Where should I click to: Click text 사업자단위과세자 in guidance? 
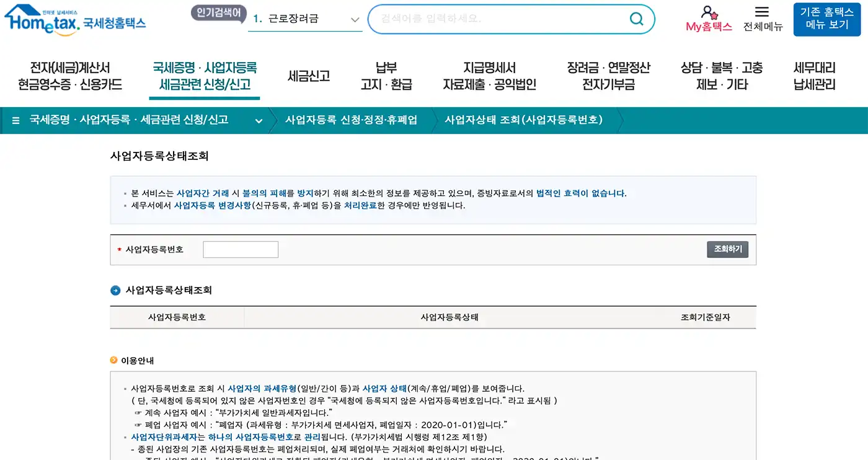tap(164, 437)
